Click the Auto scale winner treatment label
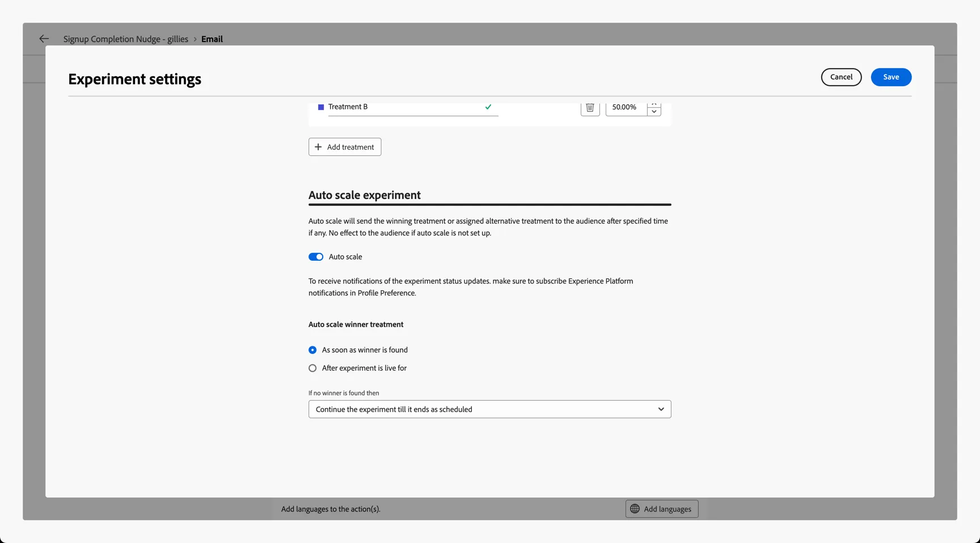 pos(356,324)
